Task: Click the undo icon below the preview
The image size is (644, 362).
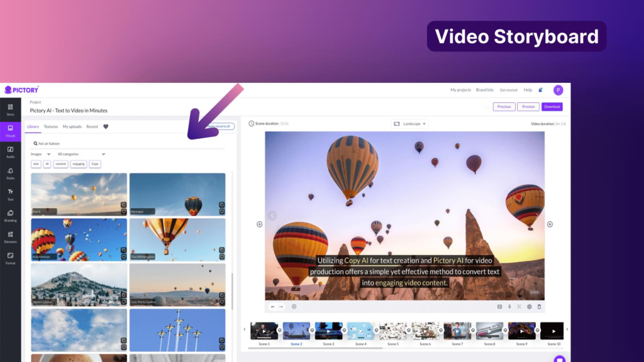Action: click(x=273, y=307)
